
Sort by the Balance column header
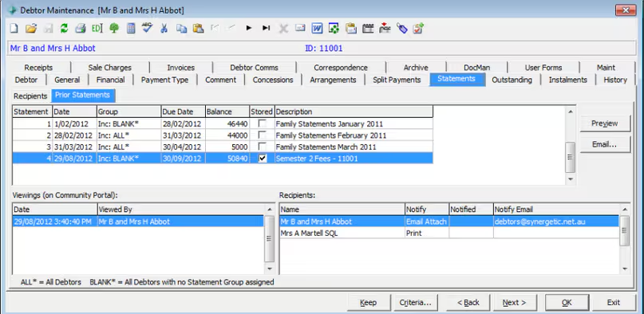click(227, 112)
